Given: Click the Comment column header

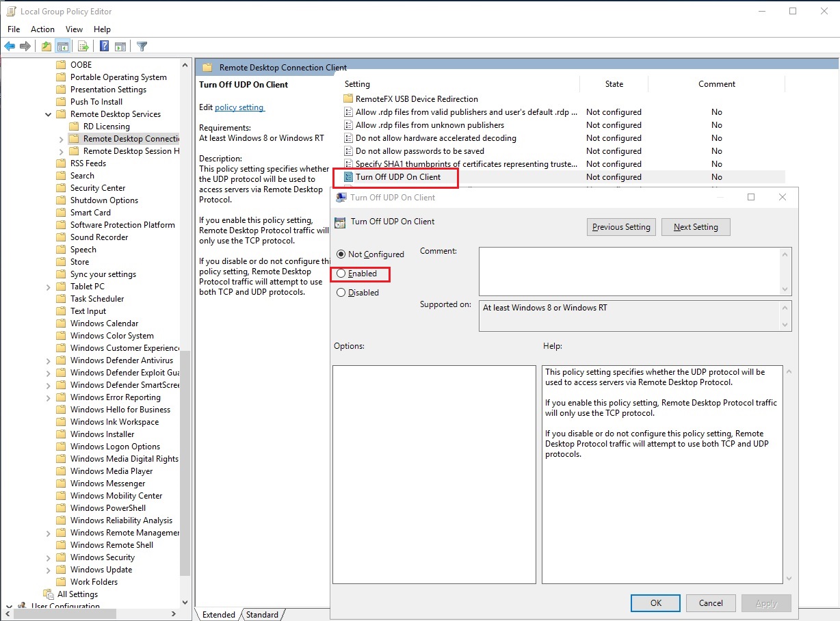Looking at the screenshot, I should (716, 84).
